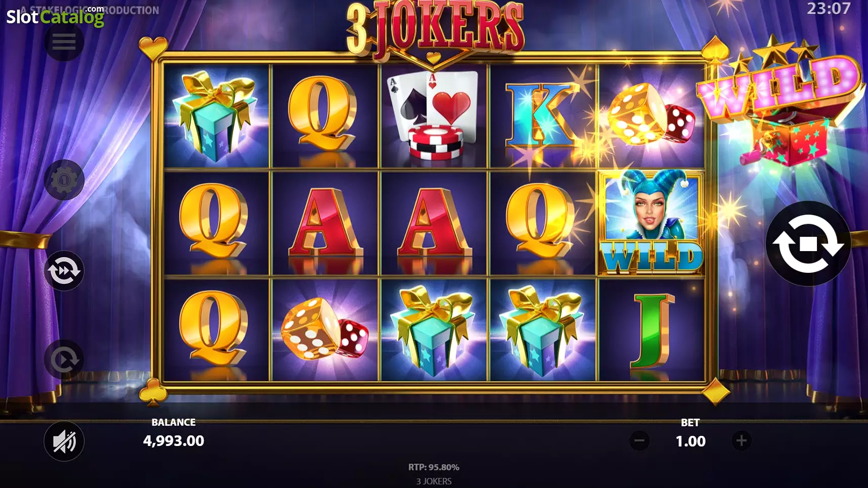Click the aces and chips symbol

(434, 115)
